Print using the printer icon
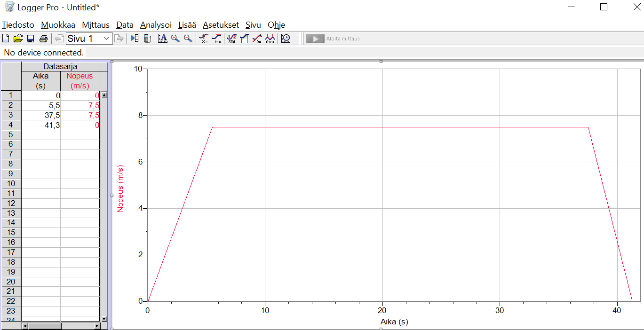The image size is (644, 330). 43,39
